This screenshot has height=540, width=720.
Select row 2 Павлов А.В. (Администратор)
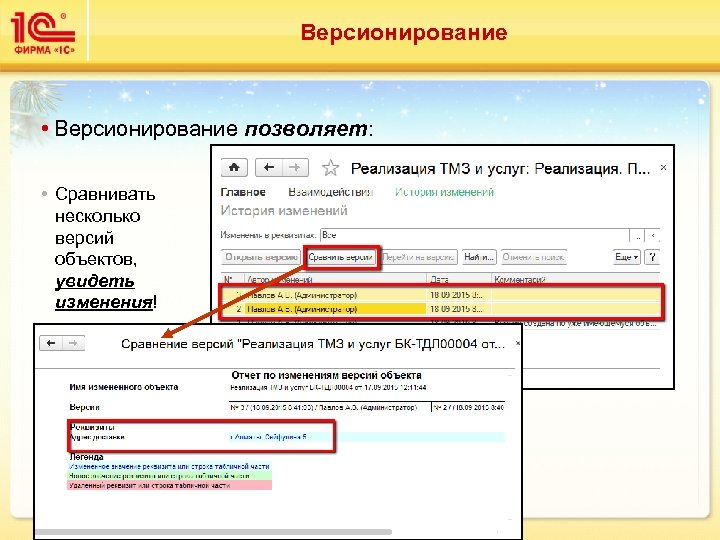(440, 309)
